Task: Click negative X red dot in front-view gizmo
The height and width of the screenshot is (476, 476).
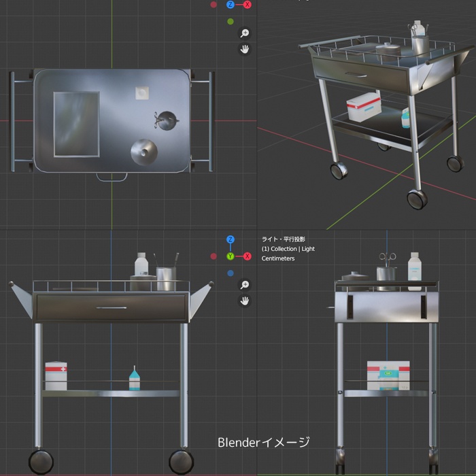Action: [214, 256]
